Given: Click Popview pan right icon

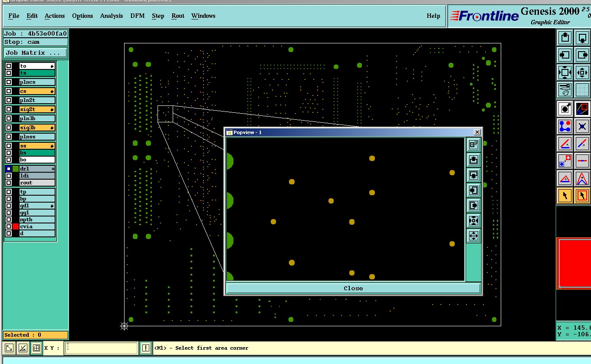Looking at the screenshot, I should 473,206.
